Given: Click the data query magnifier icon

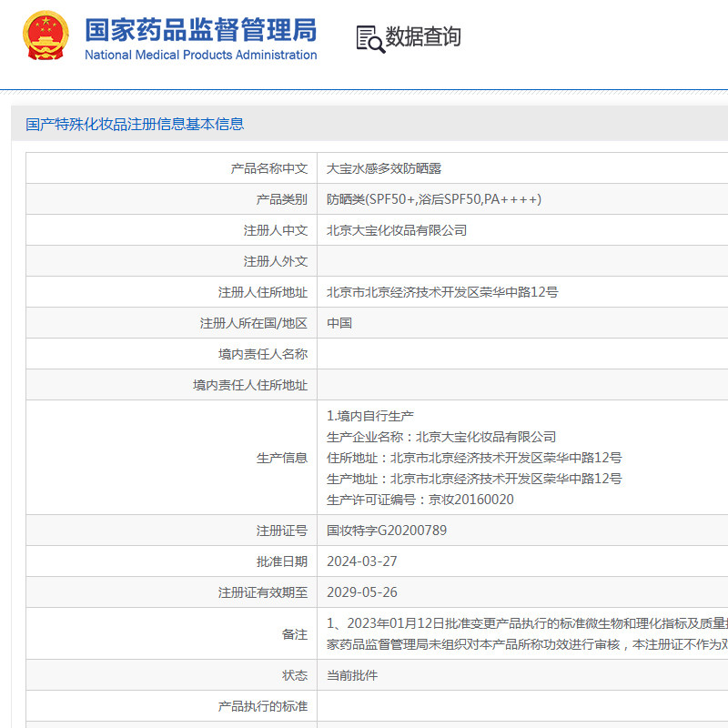Looking at the screenshot, I should pyautogui.click(x=370, y=39).
